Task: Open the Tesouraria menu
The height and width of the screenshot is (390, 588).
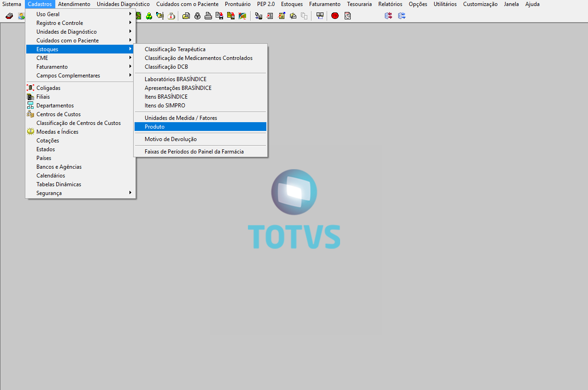Action: click(x=359, y=4)
